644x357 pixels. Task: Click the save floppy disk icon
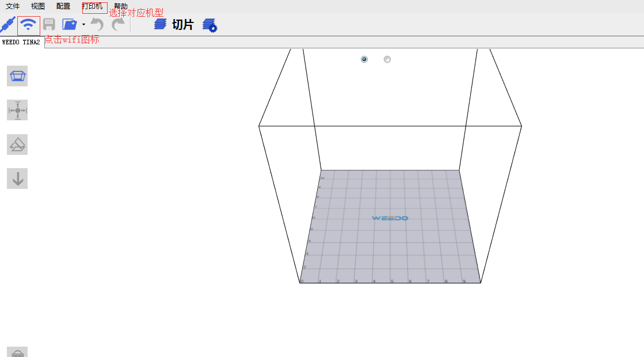click(49, 25)
